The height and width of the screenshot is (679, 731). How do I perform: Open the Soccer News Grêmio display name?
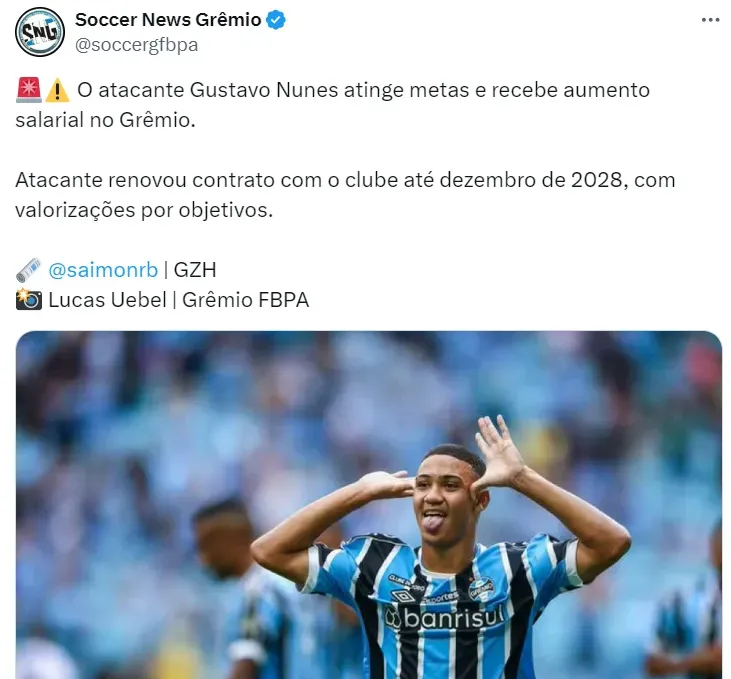pos(168,20)
